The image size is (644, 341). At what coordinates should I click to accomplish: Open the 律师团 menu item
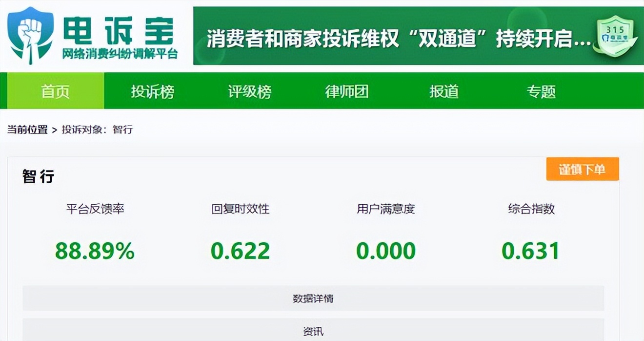tap(347, 91)
